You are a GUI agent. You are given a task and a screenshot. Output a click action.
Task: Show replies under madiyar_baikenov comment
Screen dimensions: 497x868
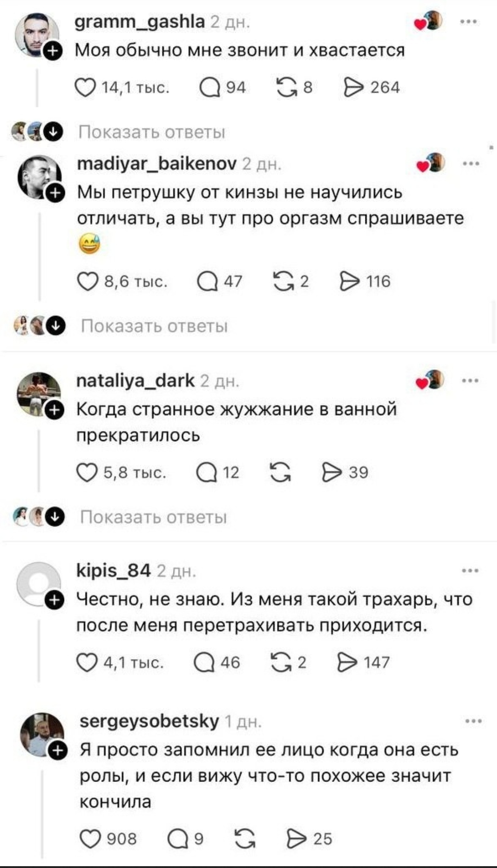[154, 326]
